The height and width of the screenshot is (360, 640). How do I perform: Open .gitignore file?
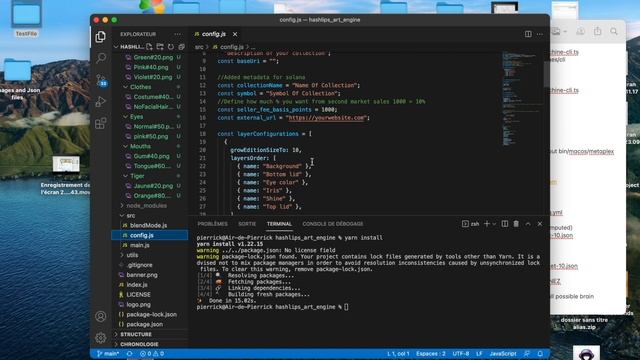[x=140, y=265]
